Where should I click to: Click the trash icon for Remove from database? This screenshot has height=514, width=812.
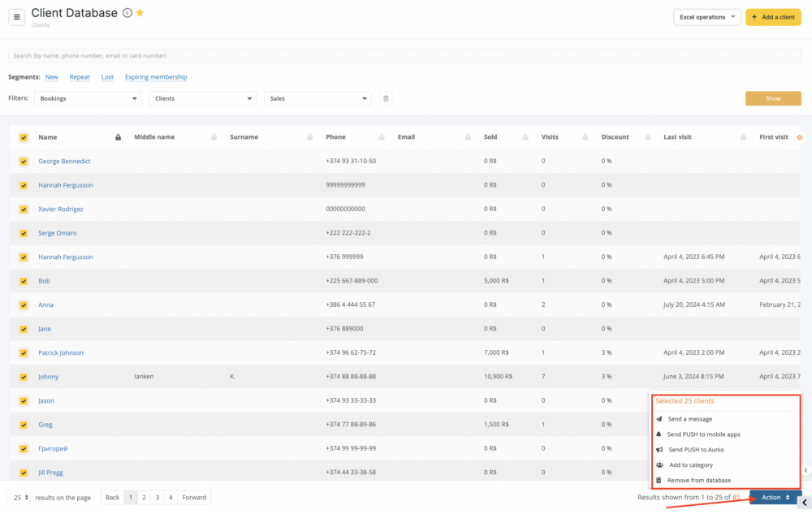tap(659, 481)
